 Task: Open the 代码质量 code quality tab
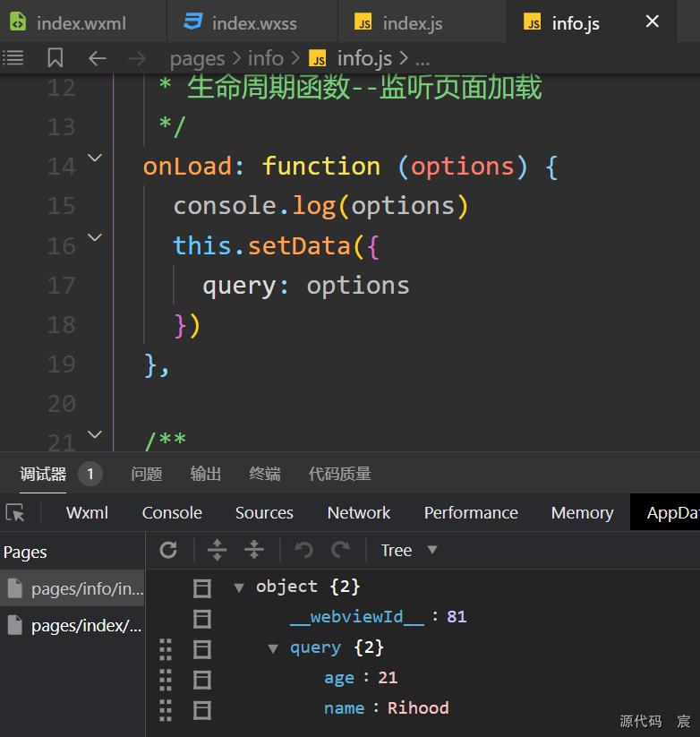[x=339, y=474]
